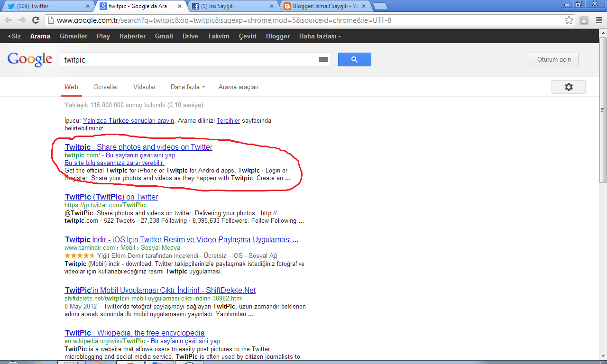Open the ShiftDelete.Net TwitPic result

(x=160, y=290)
